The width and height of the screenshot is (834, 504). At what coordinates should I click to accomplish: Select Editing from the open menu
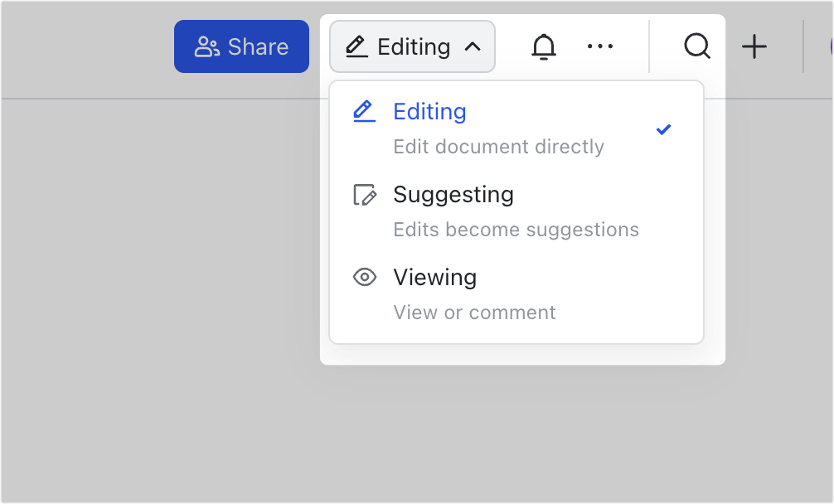pos(429,111)
